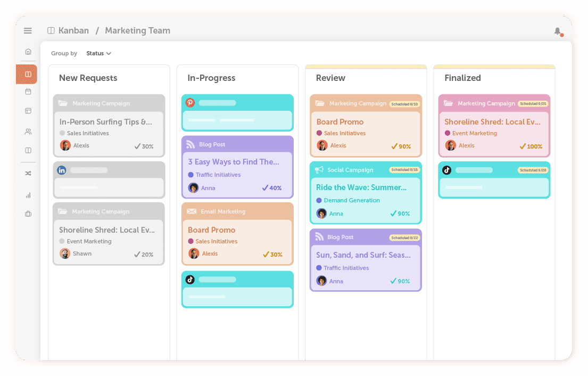Click Anna's avatar on Ride the Wave card

pyautogui.click(x=321, y=214)
